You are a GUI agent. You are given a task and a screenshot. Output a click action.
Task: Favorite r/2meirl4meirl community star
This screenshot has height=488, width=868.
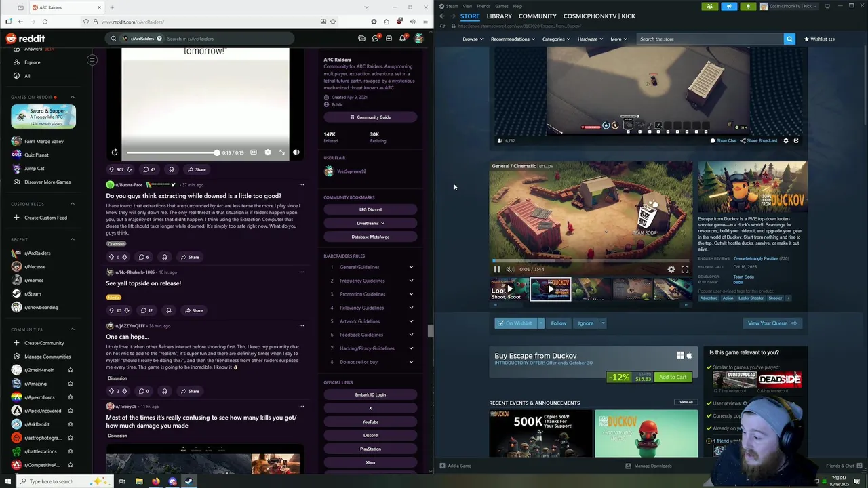[x=70, y=370]
